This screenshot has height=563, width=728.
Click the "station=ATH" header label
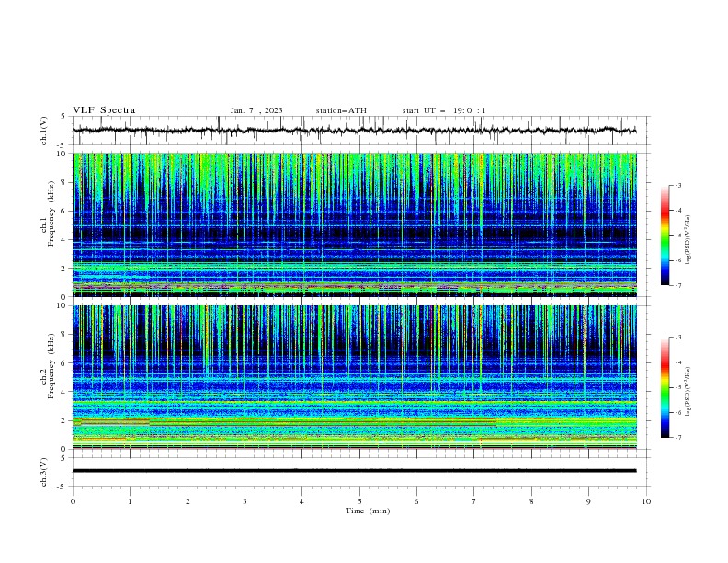[x=341, y=110]
